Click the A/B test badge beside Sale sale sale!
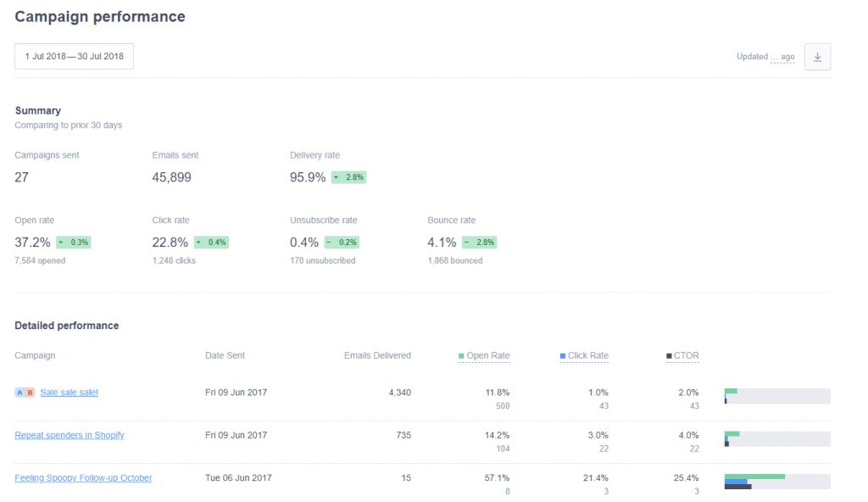Image resolution: width=868 pixels, height=502 pixels. click(x=25, y=393)
